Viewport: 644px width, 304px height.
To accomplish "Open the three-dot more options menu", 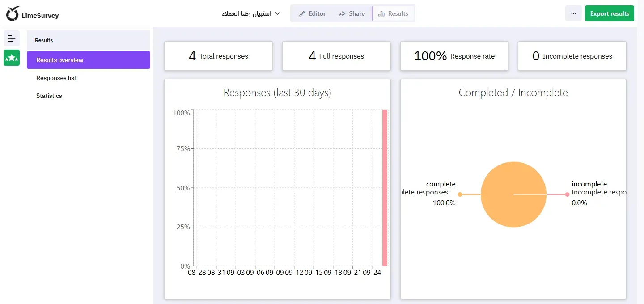I will [573, 13].
